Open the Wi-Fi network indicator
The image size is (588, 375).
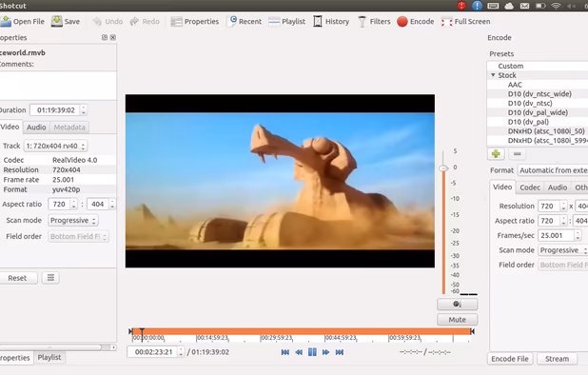click(x=556, y=6)
